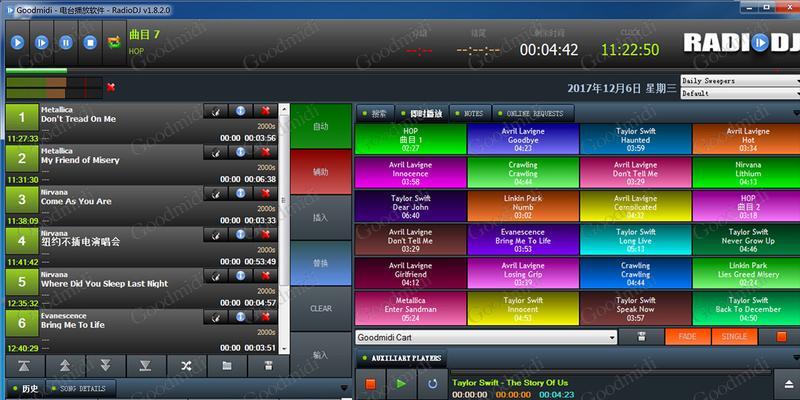Screen dimensions: 800x400
Task: Click the cue icon on the Evanescence playlist row
Action: pos(215,317)
